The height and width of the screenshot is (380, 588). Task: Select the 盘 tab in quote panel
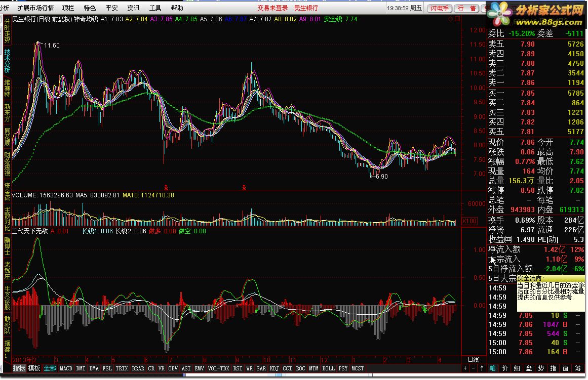(x=529, y=368)
